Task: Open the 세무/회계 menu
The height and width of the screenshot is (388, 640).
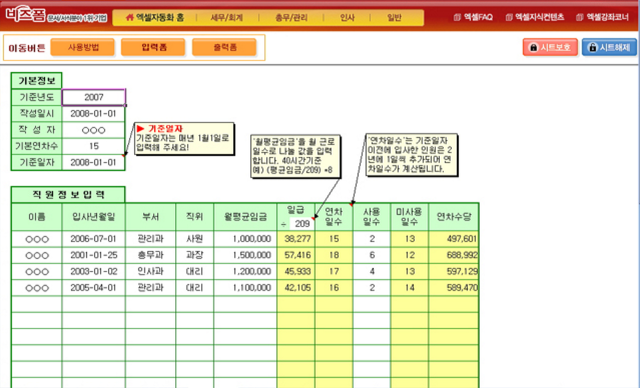Action: point(227,18)
